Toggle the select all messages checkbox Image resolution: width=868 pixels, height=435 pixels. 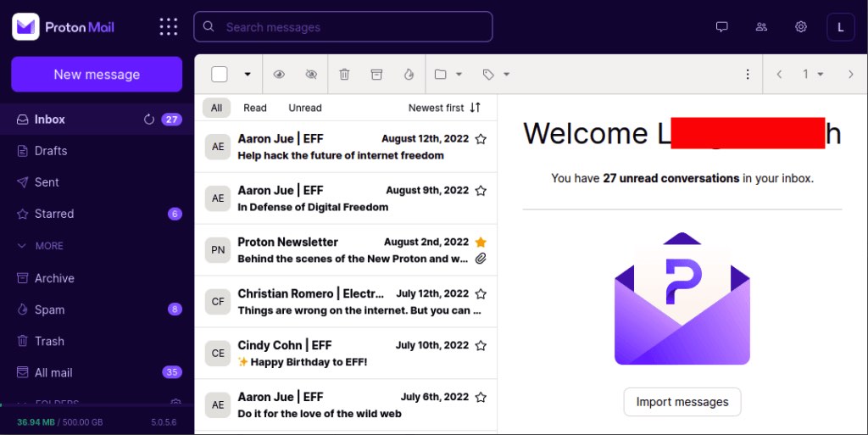pos(220,75)
